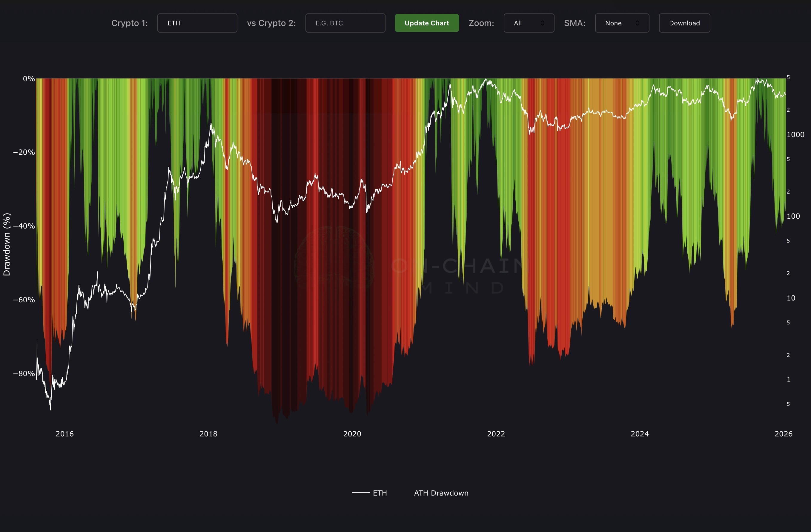
Task: Click the 1000 price label on right axis
Action: [795, 135]
